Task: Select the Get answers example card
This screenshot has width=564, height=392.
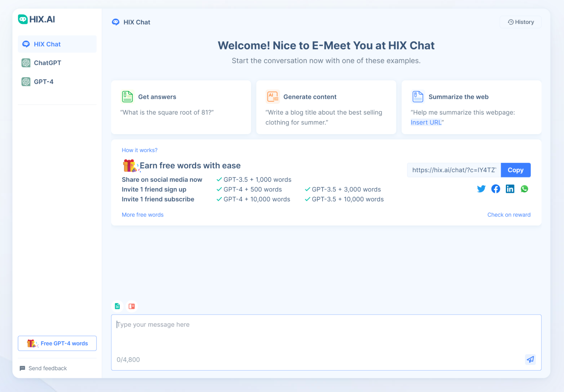Action: pos(181,107)
